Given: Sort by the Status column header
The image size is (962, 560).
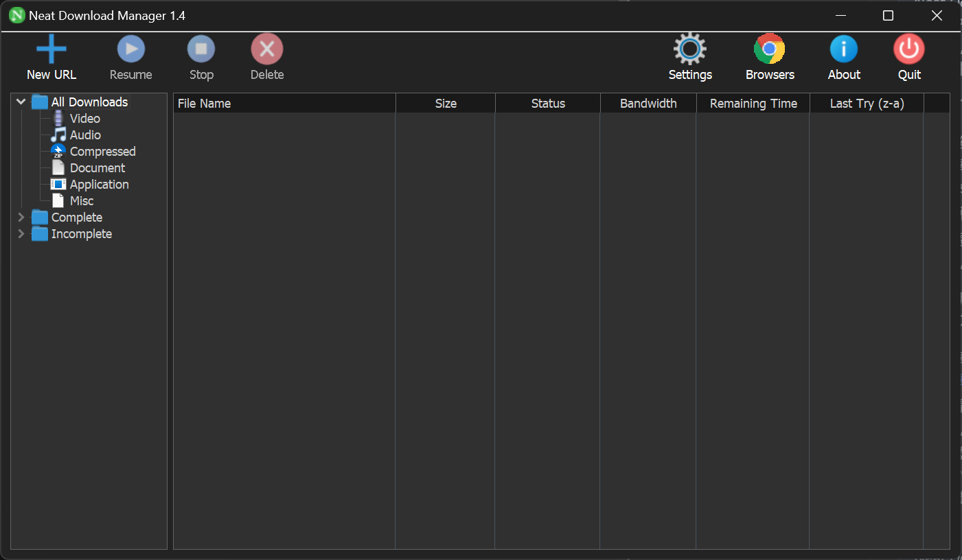Looking at the screenshot, I should tap(548, 104).
